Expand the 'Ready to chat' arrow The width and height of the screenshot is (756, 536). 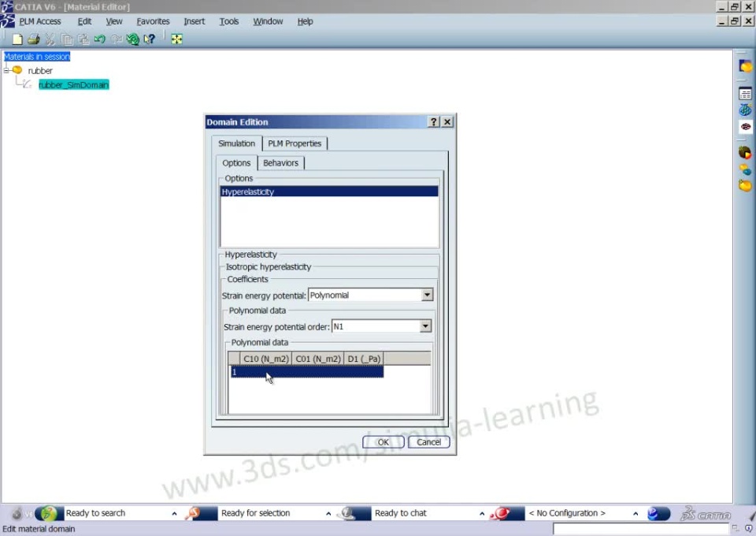tap(482, 514)
